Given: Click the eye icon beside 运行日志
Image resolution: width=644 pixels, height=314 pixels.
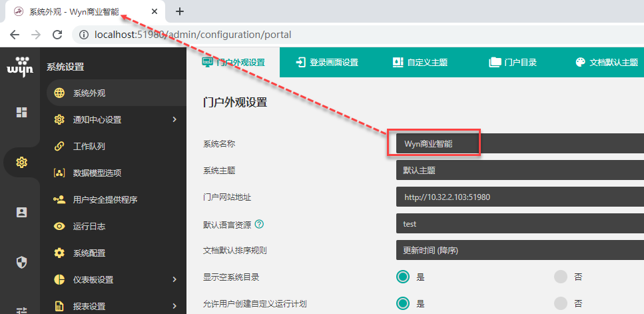Looking at the screenshot, I should [59, 227].
